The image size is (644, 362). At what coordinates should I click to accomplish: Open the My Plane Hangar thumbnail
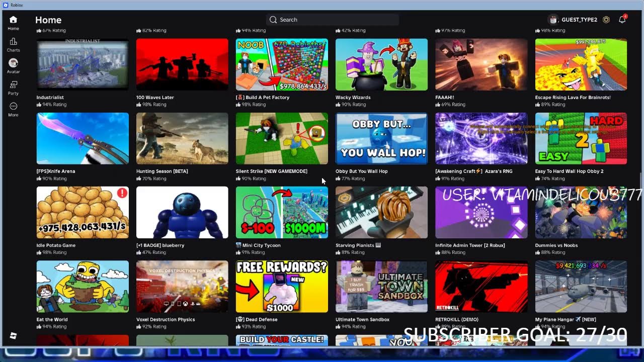coord(581,287)
